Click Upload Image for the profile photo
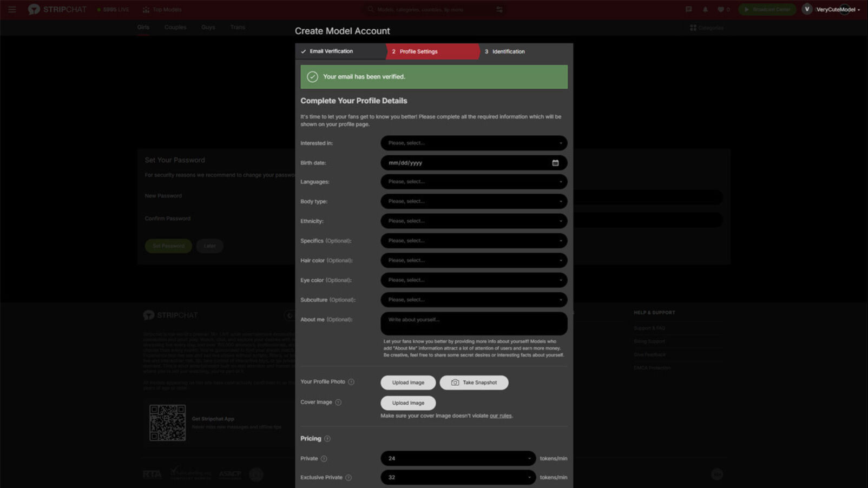This screenshot has height=488, width=868. coord(408,383)
